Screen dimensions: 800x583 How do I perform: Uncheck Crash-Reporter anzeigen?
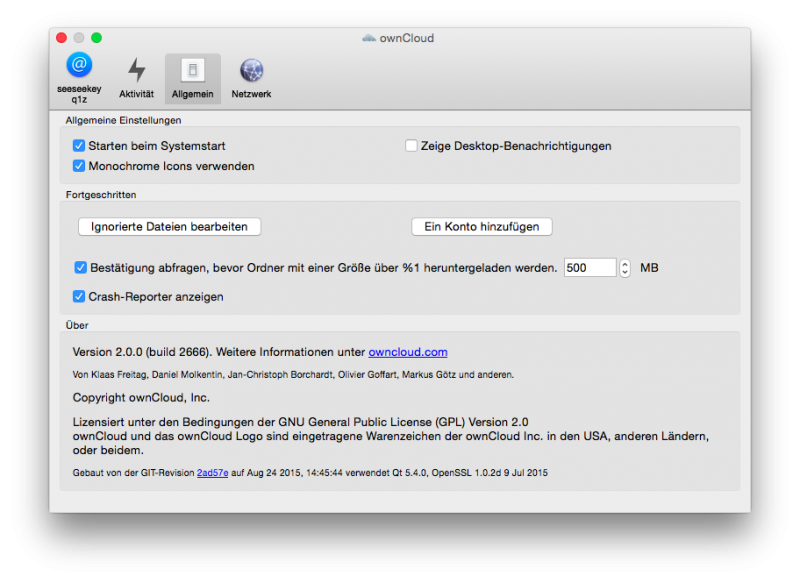click(79, 297)
